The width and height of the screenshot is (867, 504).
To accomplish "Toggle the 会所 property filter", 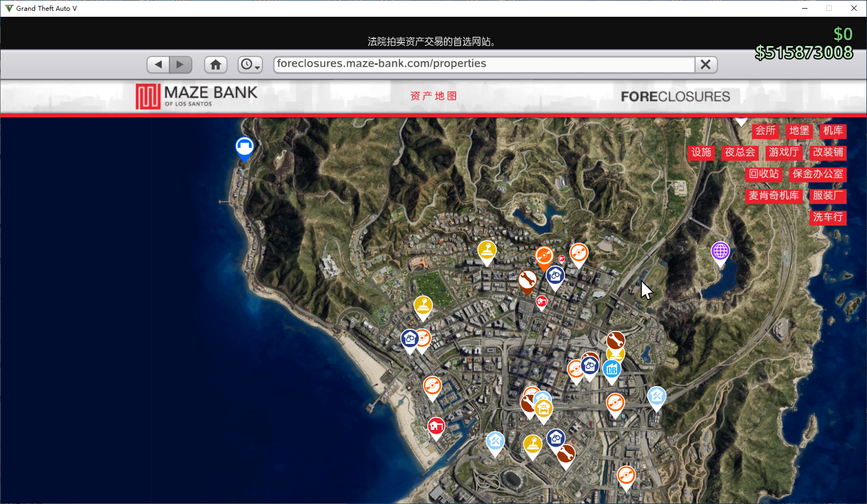I will pos(765,131).
